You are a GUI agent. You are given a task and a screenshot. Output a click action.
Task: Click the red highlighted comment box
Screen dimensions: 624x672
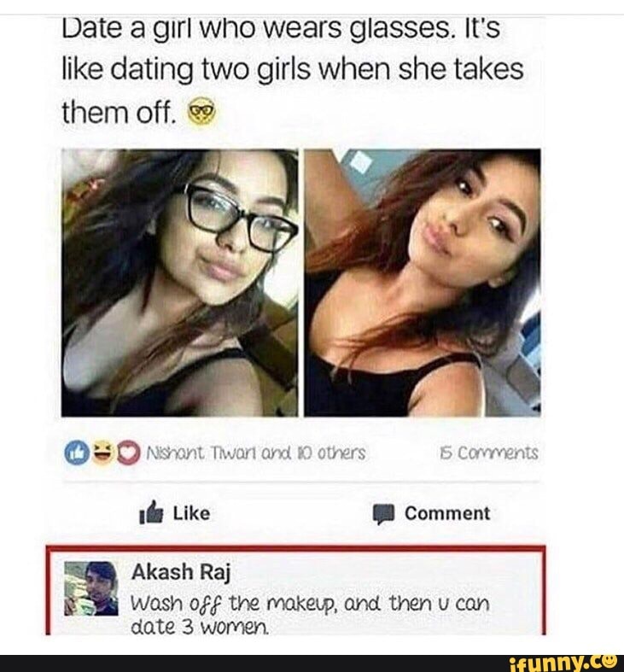(x=295, y=590)
